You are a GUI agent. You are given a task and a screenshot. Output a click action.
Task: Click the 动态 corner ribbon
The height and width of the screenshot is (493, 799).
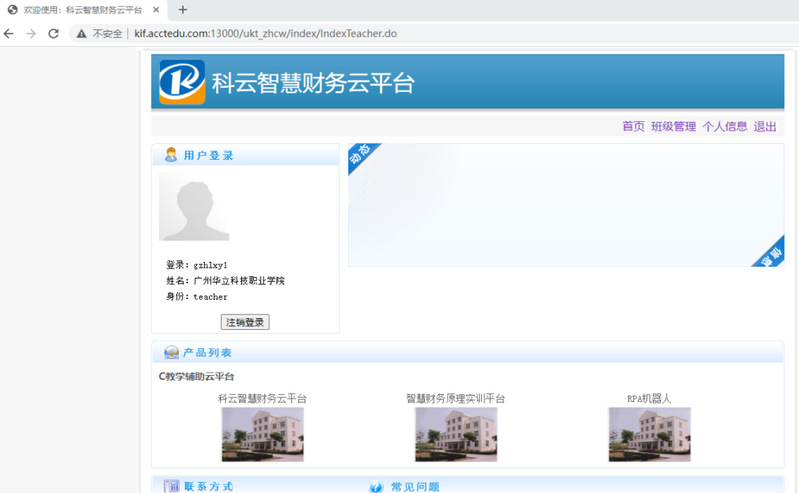coord(360,156)
